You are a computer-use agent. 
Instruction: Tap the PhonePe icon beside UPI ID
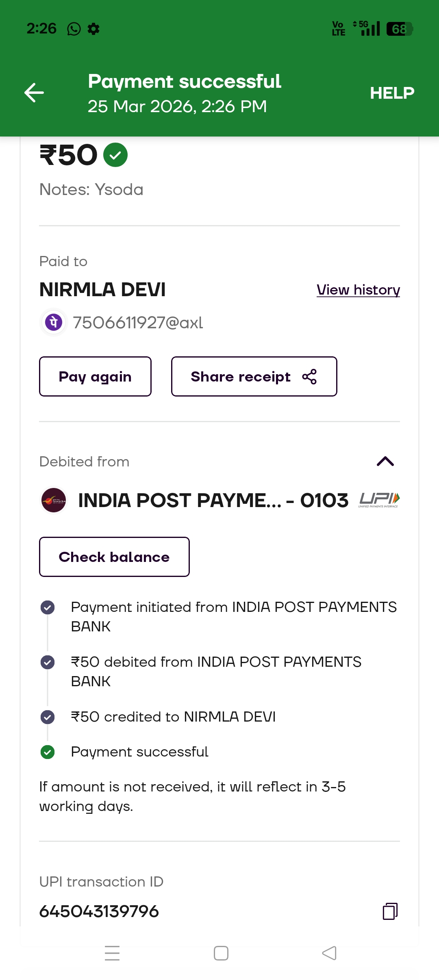54,323
